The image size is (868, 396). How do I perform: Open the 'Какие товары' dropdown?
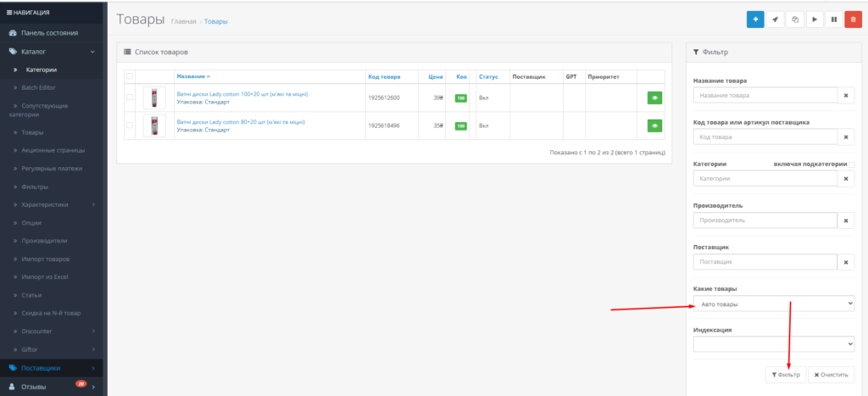click(x=774, y=304)
